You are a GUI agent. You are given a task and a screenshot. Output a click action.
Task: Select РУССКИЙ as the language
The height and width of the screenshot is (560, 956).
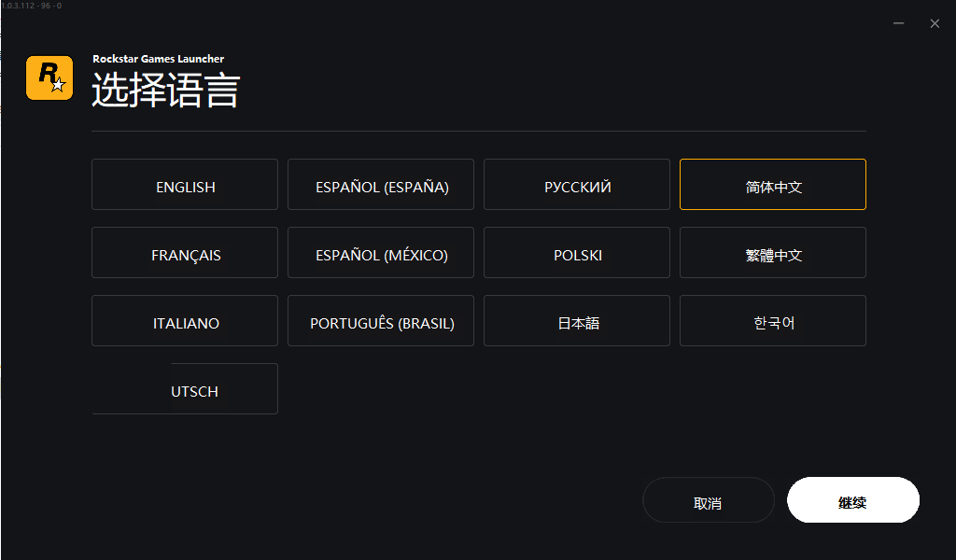(577, 185)
